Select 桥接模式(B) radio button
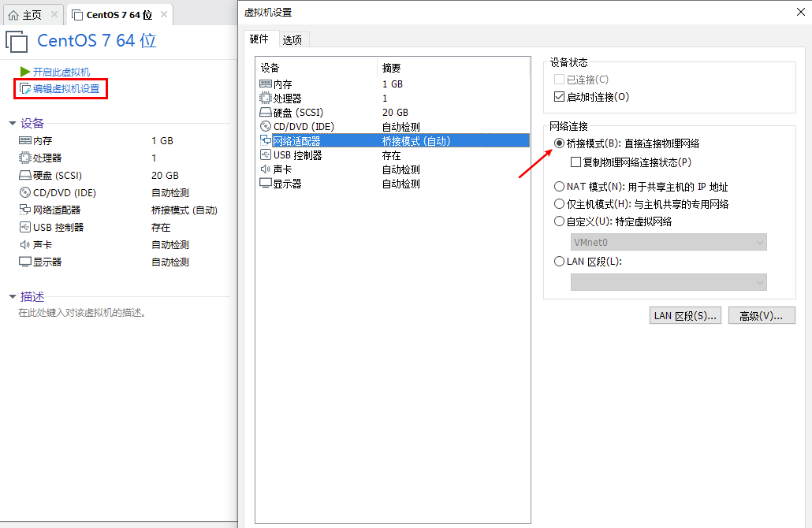This screenshot has width=812, height=528. pyautogui.click(x=559, y=143)
